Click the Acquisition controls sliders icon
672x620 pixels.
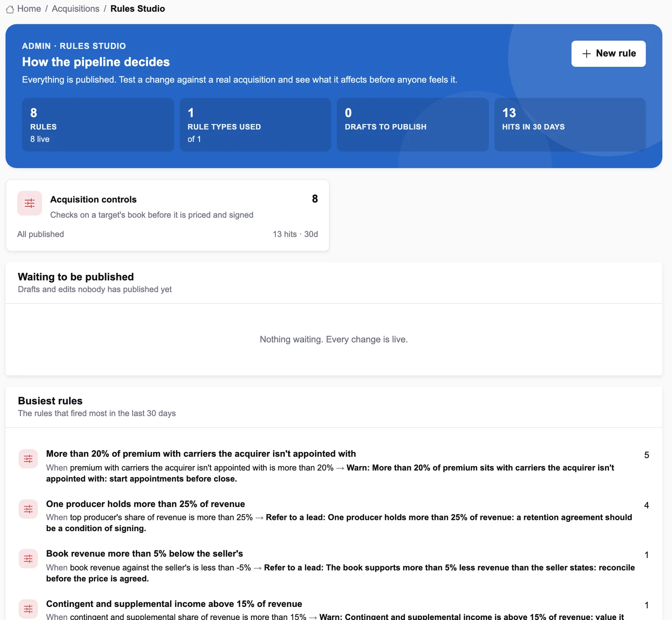29,203
